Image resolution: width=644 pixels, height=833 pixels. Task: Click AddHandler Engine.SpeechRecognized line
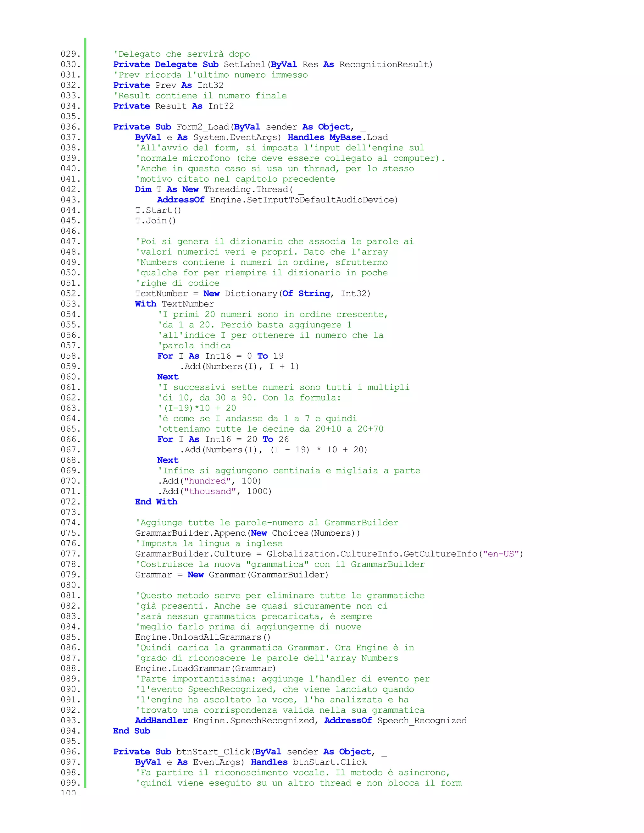[x=301, y=720]
